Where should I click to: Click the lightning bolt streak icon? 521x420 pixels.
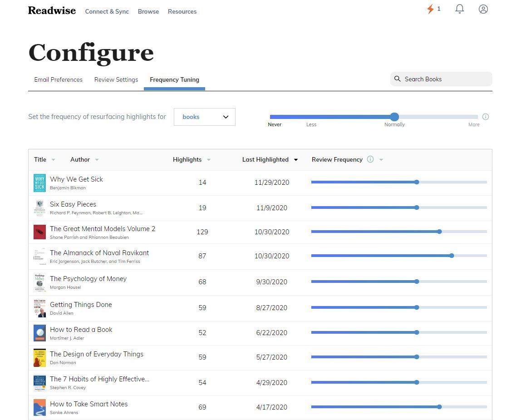(x=430, y=9)
